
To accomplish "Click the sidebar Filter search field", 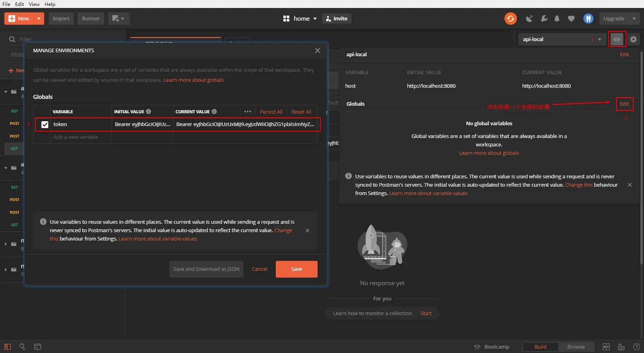I will 62,39.
